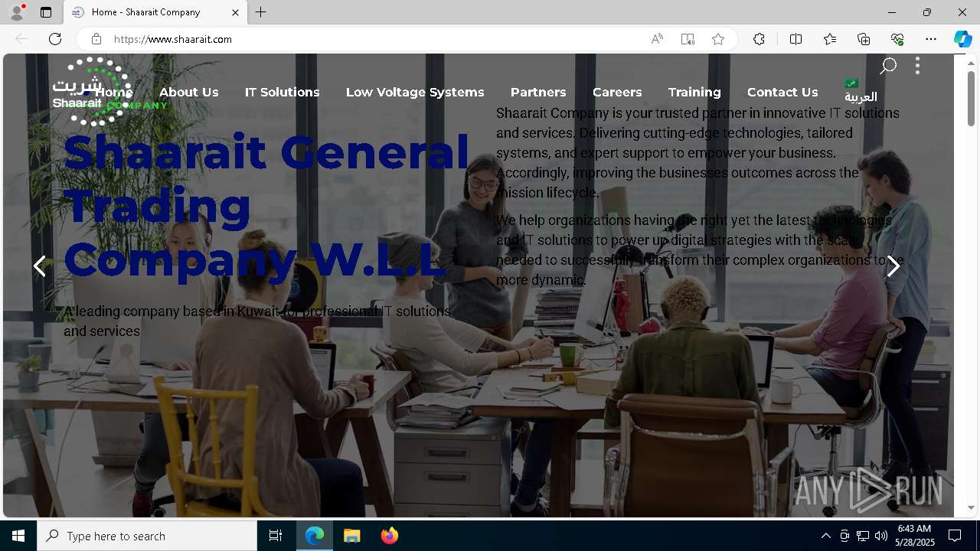View site information lock icon
This screenshot has height=551, width=980.
96,39
